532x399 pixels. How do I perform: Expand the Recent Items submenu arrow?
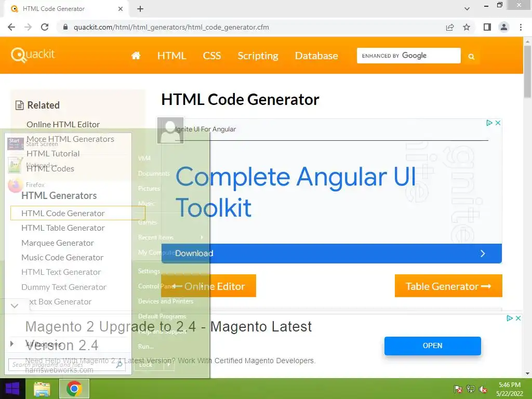pyautogui.click(x=202, y=237)
